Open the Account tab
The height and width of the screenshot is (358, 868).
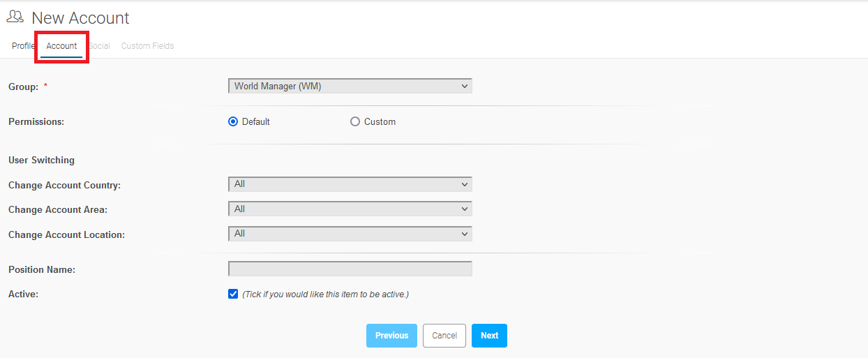[x=61, y=46]
